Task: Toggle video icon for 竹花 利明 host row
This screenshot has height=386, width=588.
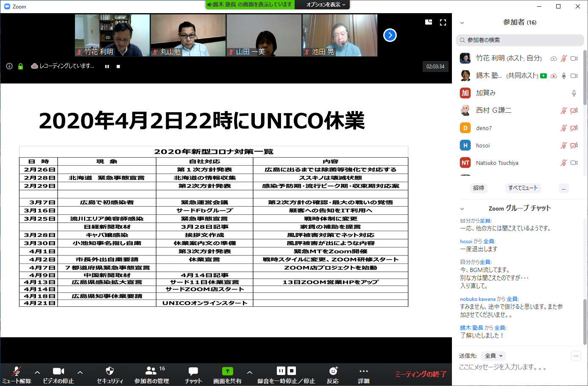Action: pyautogui.click(x=574, y=58)
